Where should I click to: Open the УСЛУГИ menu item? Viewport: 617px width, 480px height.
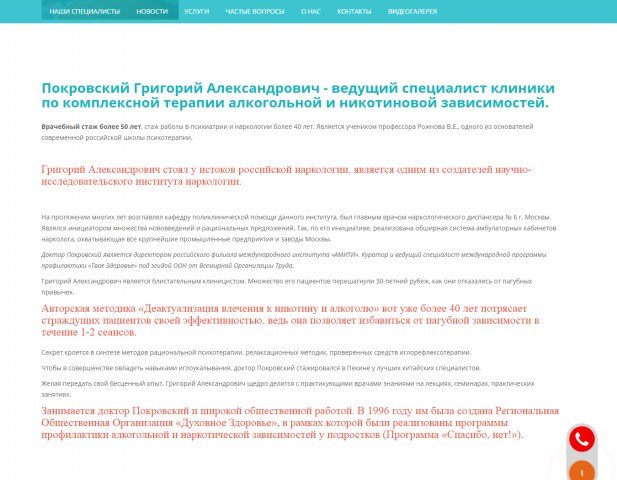coord(196,11)
